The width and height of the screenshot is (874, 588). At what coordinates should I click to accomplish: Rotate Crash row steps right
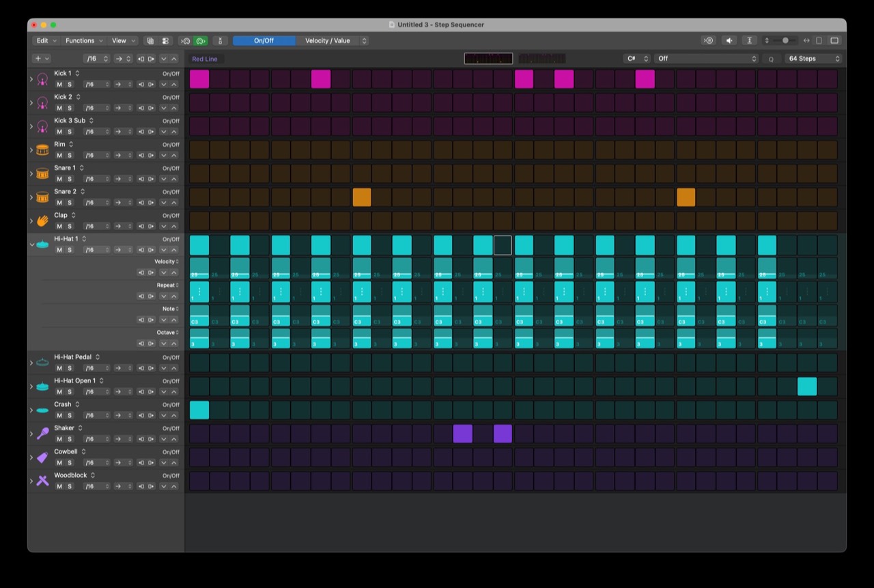(x=151, y=415)
